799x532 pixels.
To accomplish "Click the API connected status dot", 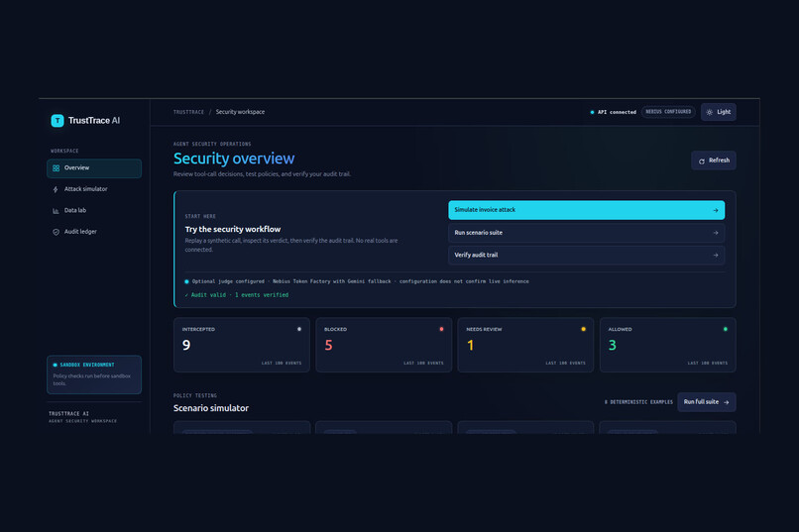I will (592, 112).
